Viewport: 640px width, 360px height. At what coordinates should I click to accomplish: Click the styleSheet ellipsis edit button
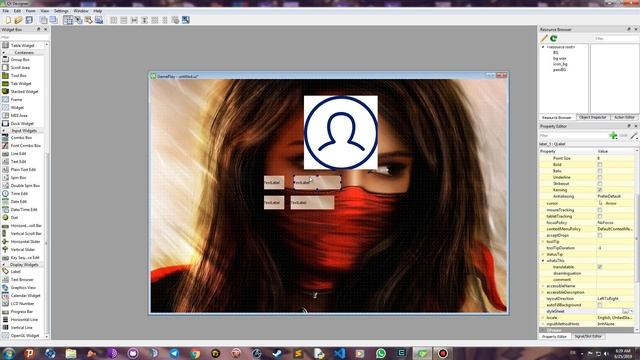[625, 311]
